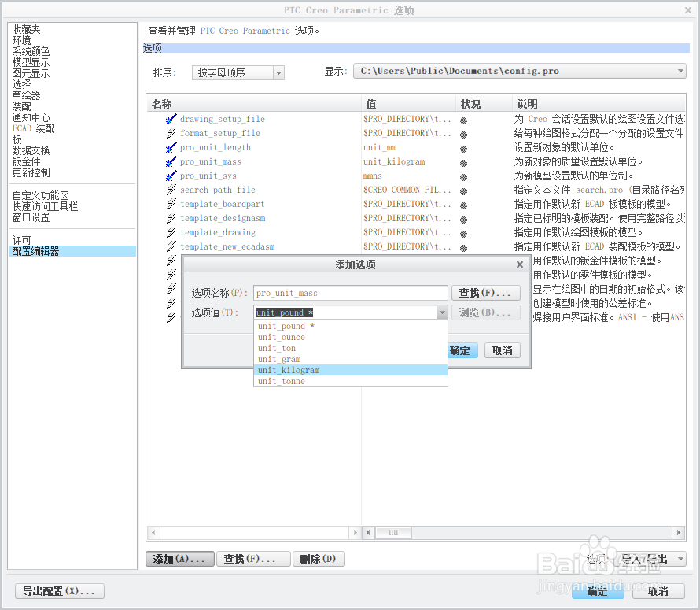This screenshot has height=610, width=700.
Task: Click green status dot for pro_unit_sys
Action: click(x=464, y=177)
